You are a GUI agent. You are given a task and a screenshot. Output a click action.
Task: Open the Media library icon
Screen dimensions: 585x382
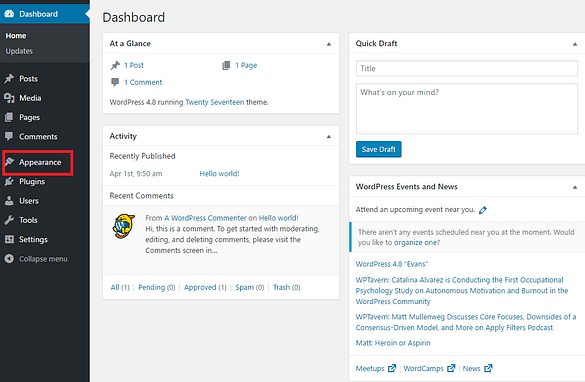click(x=9, y=98)
